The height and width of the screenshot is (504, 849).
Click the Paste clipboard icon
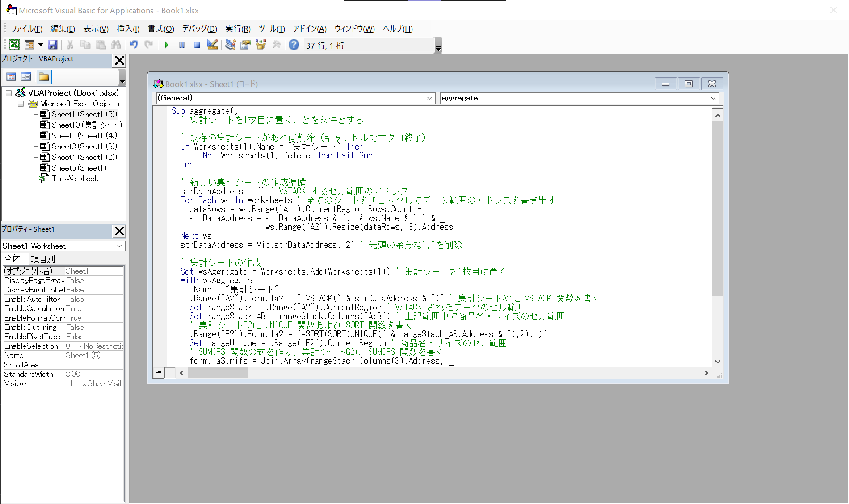click(x=101, y=45)
